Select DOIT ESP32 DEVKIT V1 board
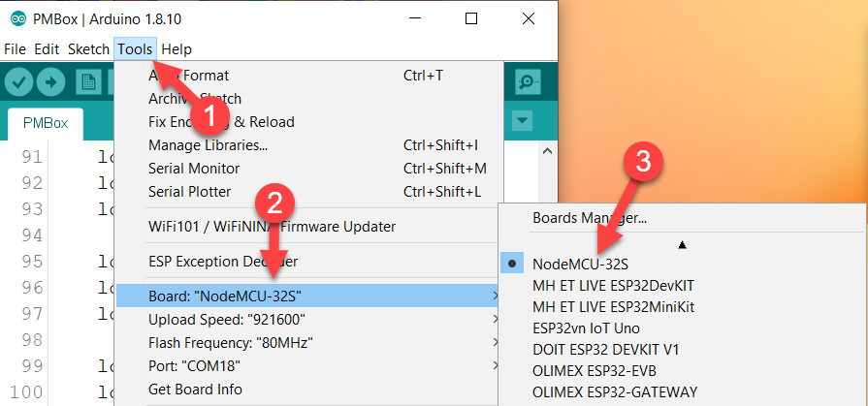Viewport: 868px width, 406px height. pos(682,350)
